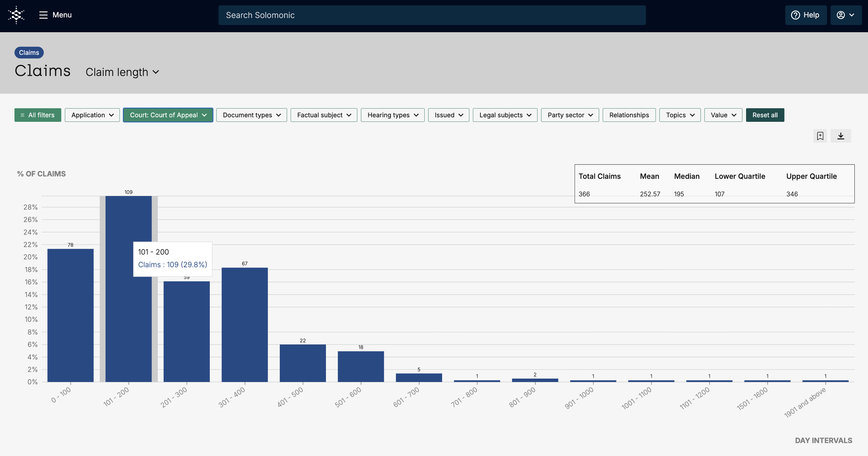Click the Solomonic logo icon

tap(16, 15)
